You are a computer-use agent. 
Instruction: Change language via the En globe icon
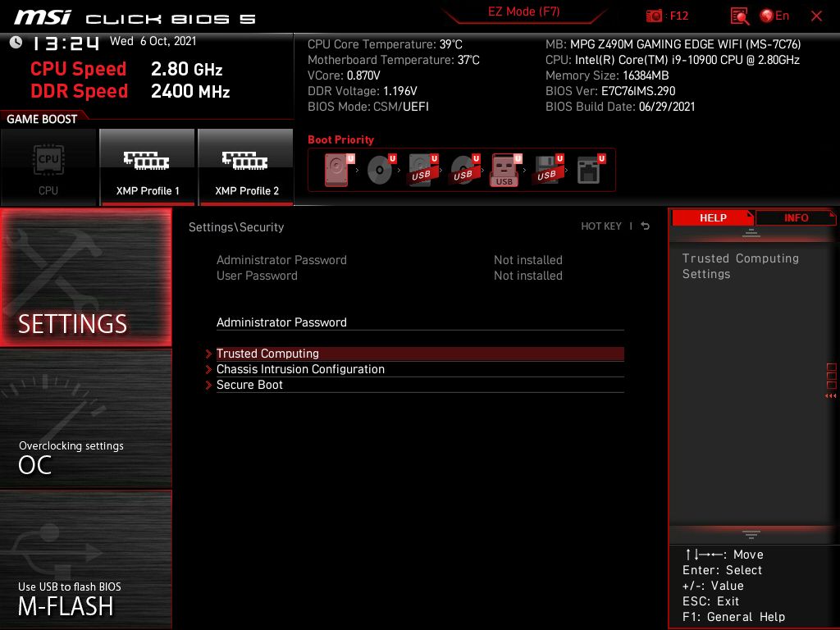click(774, 16)
